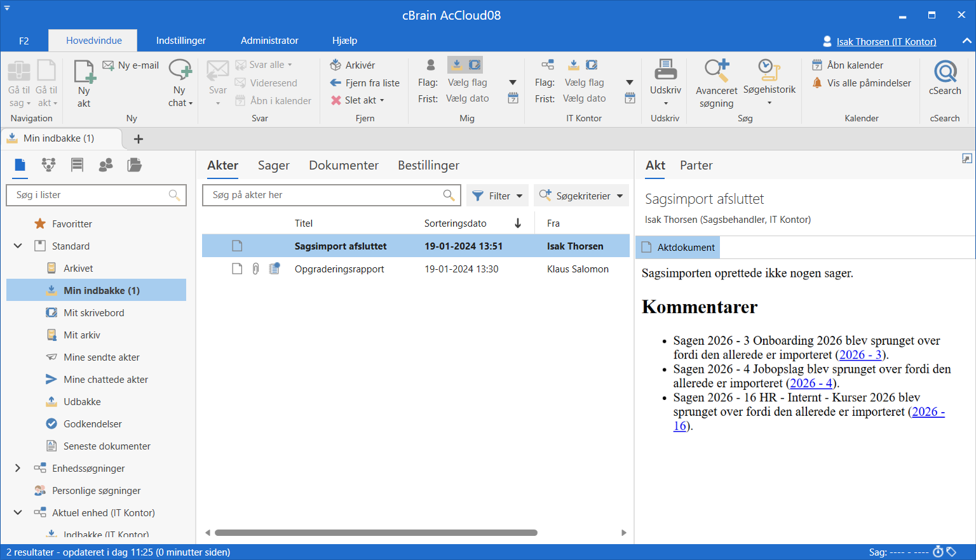Open the Søgekriterier dropdown

pyautogui.click(x=581, y=196)
